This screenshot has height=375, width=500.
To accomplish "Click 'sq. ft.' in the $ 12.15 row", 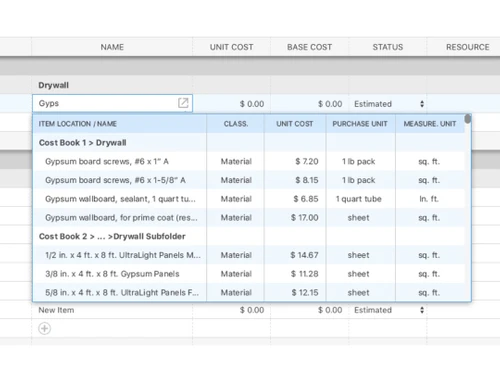I will click(x=429, y=293).
